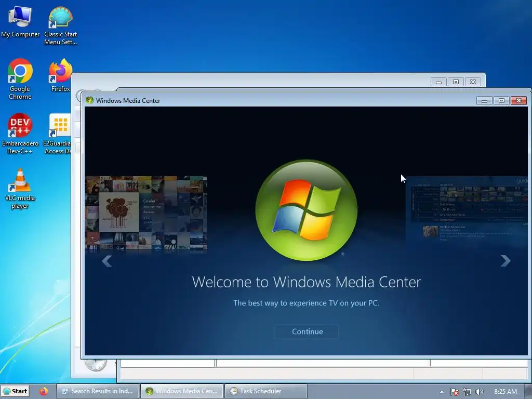Open the Start menu

(15, 391)
